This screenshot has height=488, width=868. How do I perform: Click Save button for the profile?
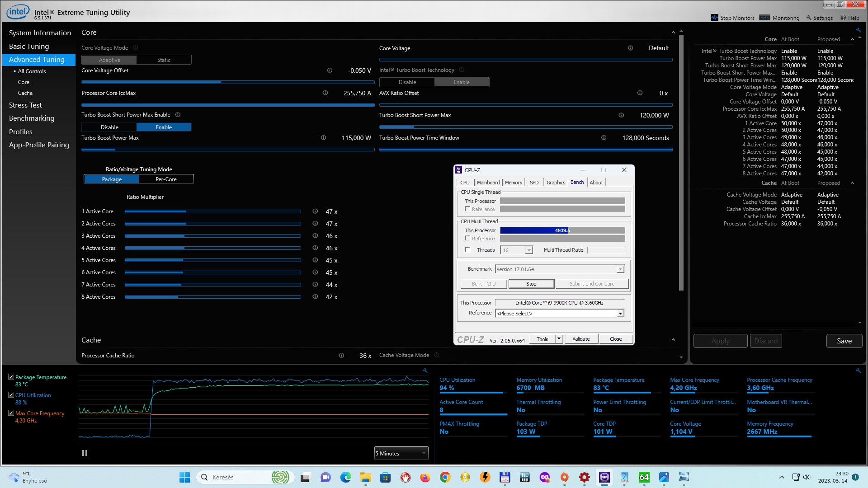(x=844, y=341)
